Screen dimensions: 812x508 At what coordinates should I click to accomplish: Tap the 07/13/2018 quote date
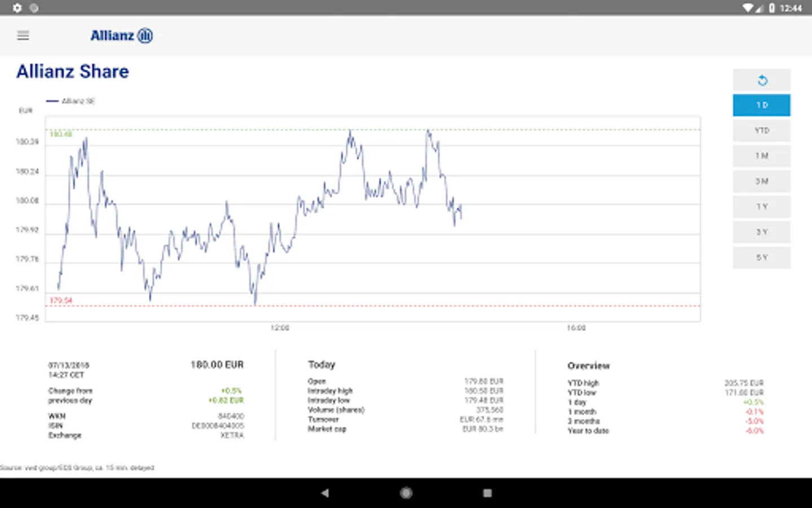69,365
